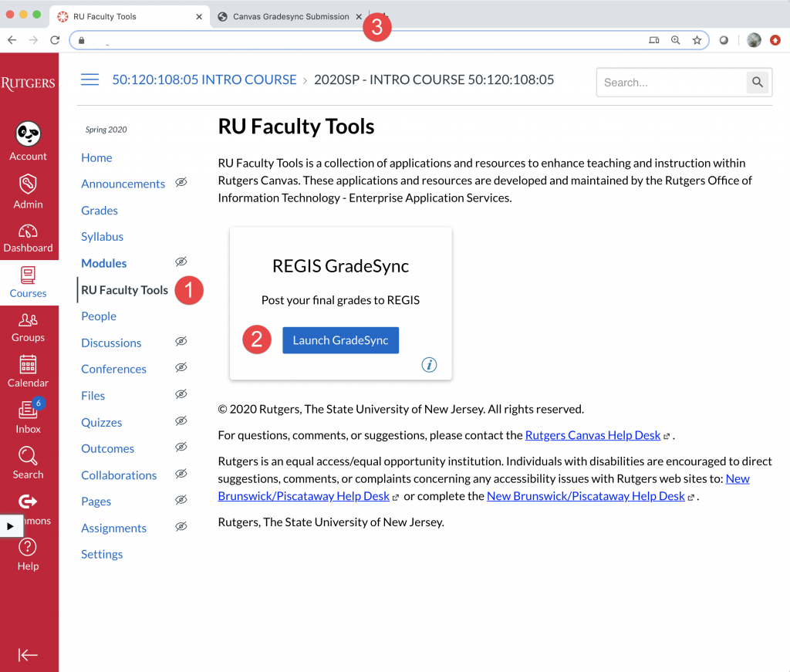Viewport: 790px width, 672px height.
Task: Click hidden-eye icon beside Announcements
Action: [x=181, y=182]
